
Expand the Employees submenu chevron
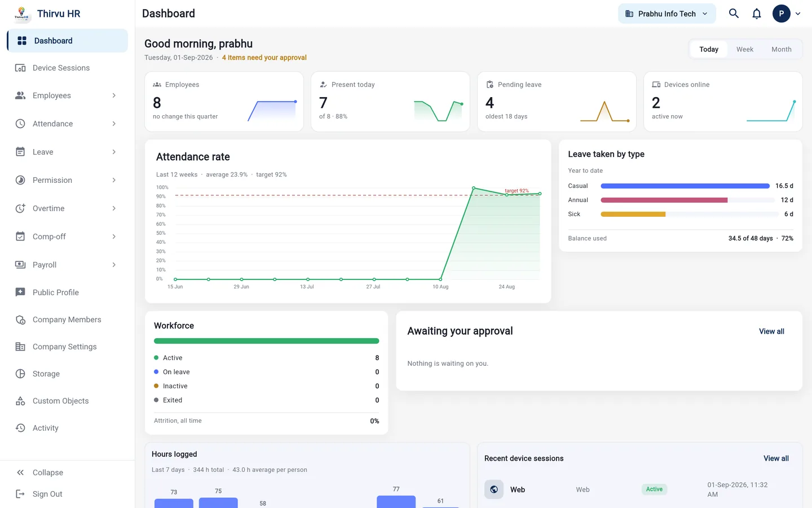point(114,95)
